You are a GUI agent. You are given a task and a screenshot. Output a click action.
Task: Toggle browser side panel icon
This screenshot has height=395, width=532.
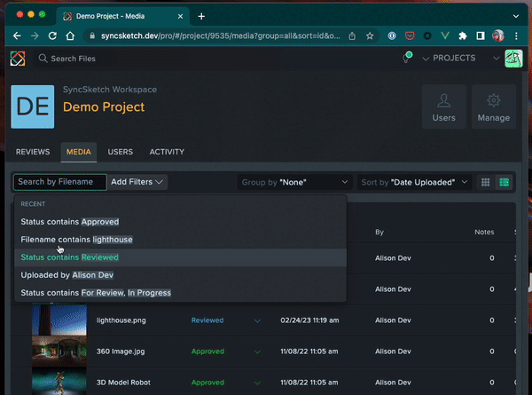pos(481,36)
